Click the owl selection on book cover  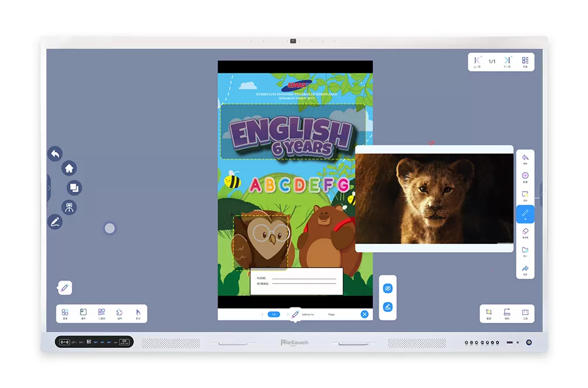(261, 242)
